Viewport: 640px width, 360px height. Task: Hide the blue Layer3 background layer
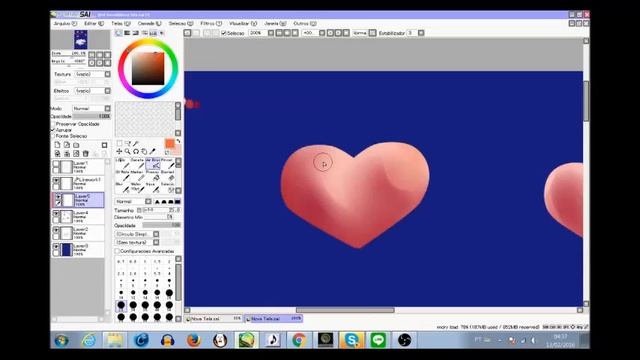pyautogui.click(x=56, y=247)
